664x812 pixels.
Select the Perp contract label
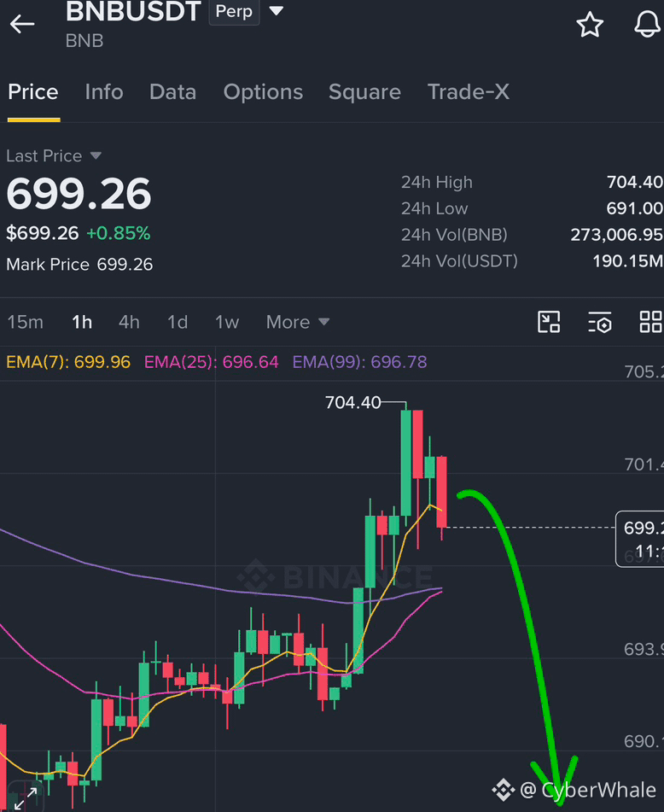234,11
